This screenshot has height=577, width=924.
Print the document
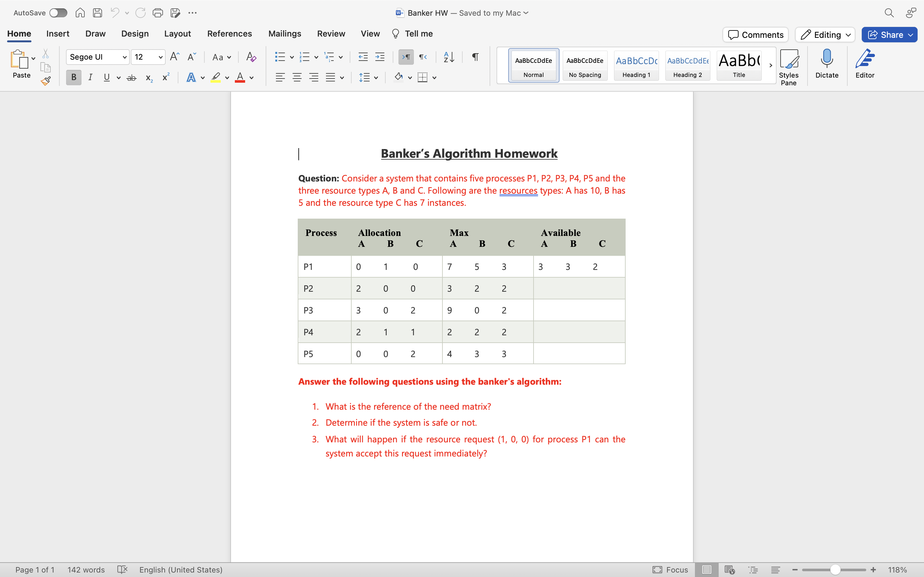pos(158,13)
